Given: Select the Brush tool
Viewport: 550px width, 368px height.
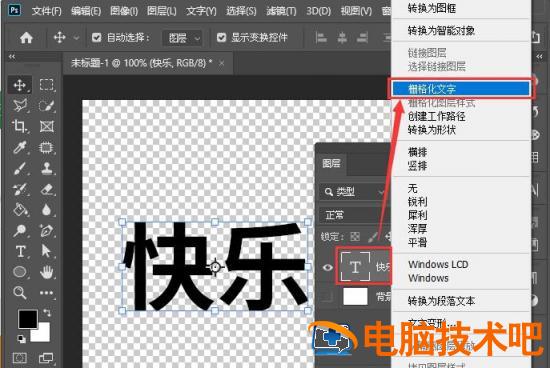Looking at the screenshot, I should [x=20, y=168].
